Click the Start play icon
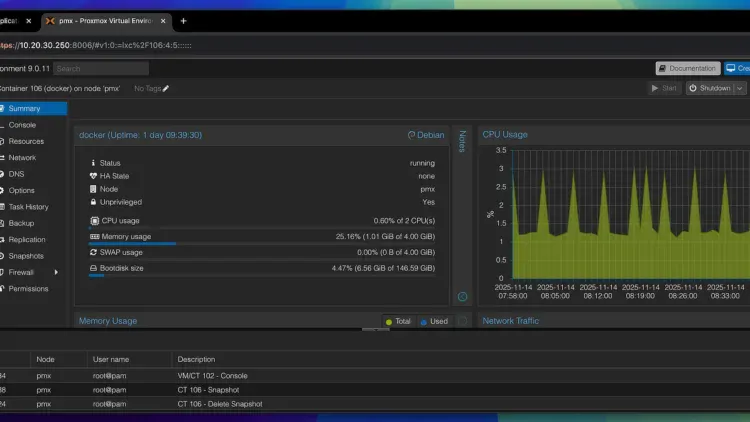Viewport: 750px width, 422px height. [655, 88]
